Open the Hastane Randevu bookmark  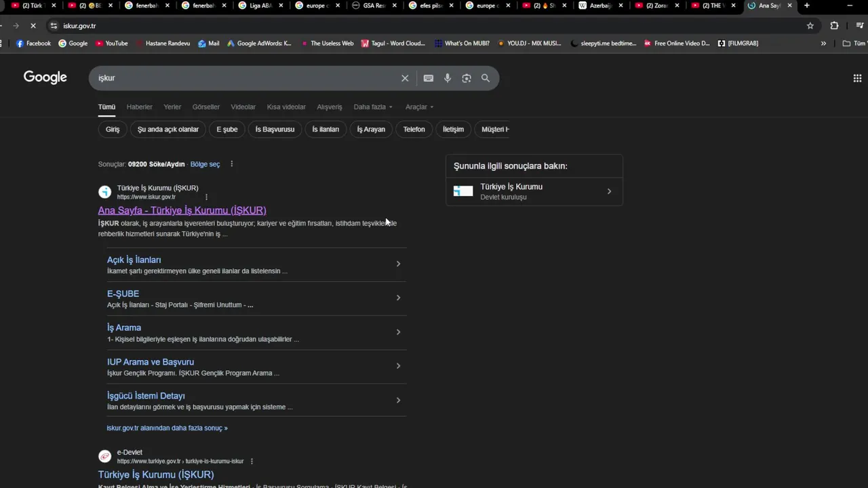[x=163, y=43]
